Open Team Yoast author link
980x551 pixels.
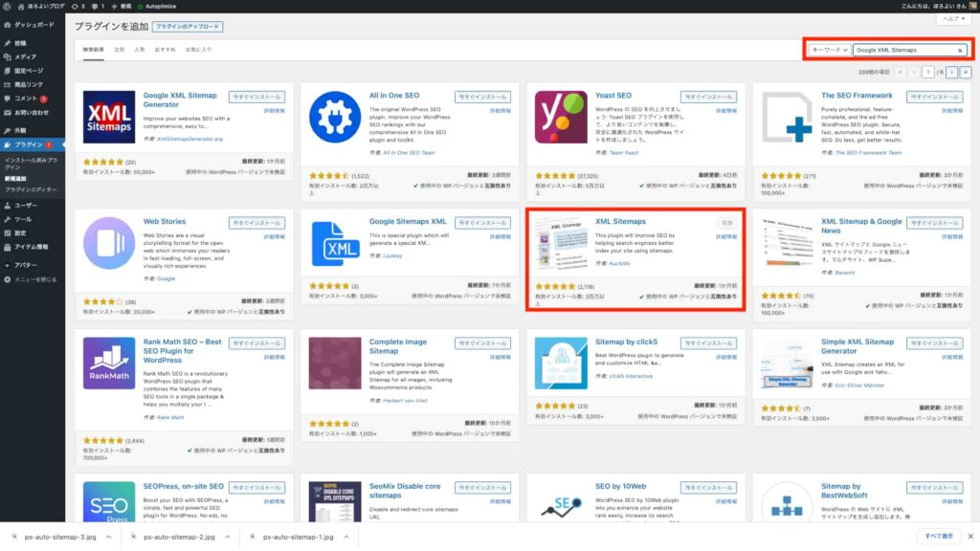(624, 153)
